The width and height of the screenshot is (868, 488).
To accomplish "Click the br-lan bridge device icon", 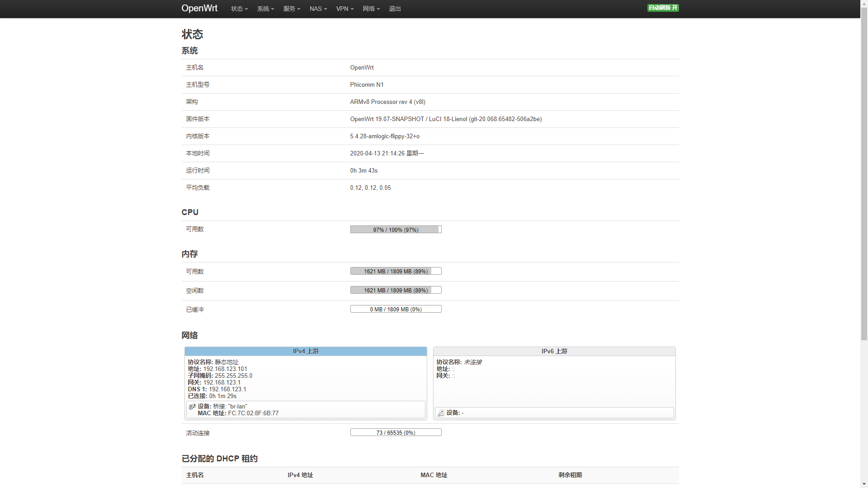I will (x=192, y=407).
